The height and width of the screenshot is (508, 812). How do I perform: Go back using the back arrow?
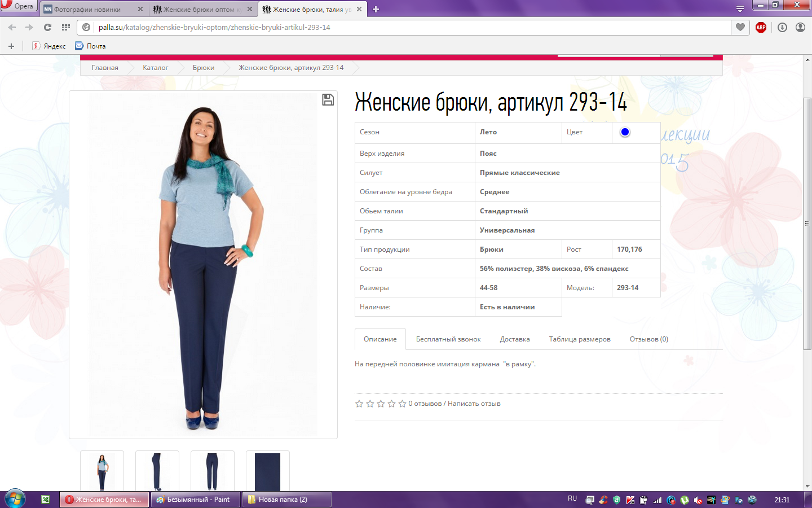[x=12, y=27]
